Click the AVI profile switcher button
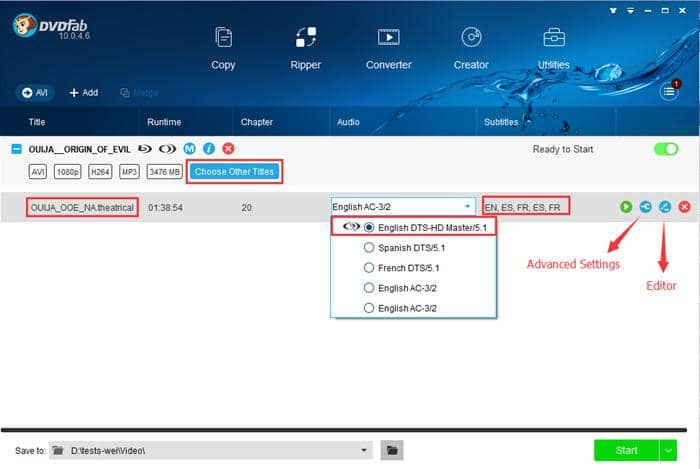 tap(35, 92)
